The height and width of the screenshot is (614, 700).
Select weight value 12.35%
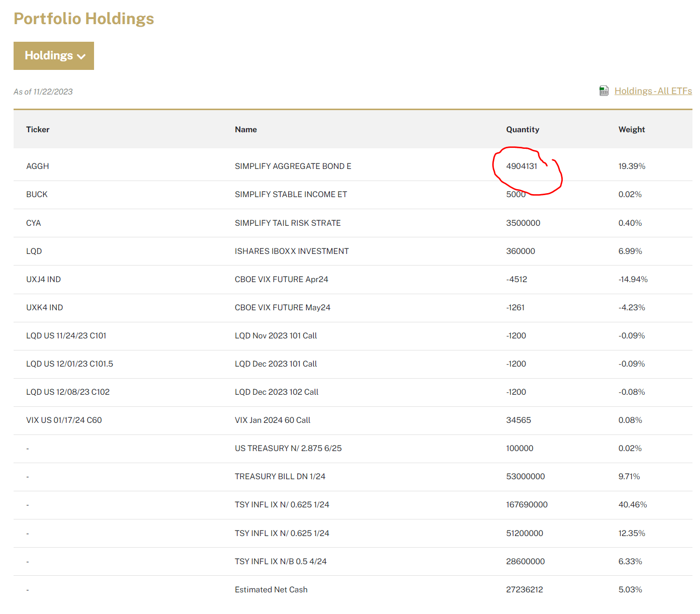(x=632, y=533)
